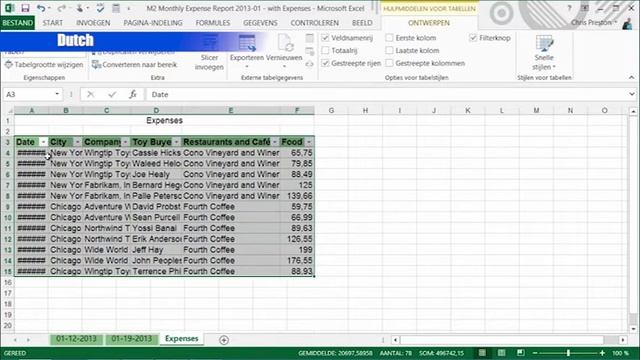Open the BESTAND menu
This screenshot has width=640, height=360.
coord(18,23)
